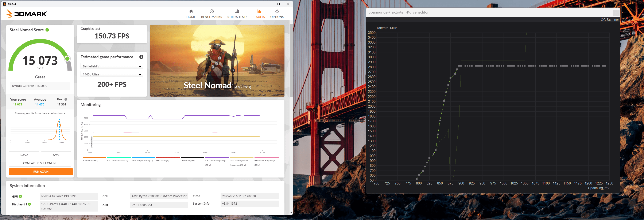Click Time value 2025-05-16 11:57

tap(249, 196)
